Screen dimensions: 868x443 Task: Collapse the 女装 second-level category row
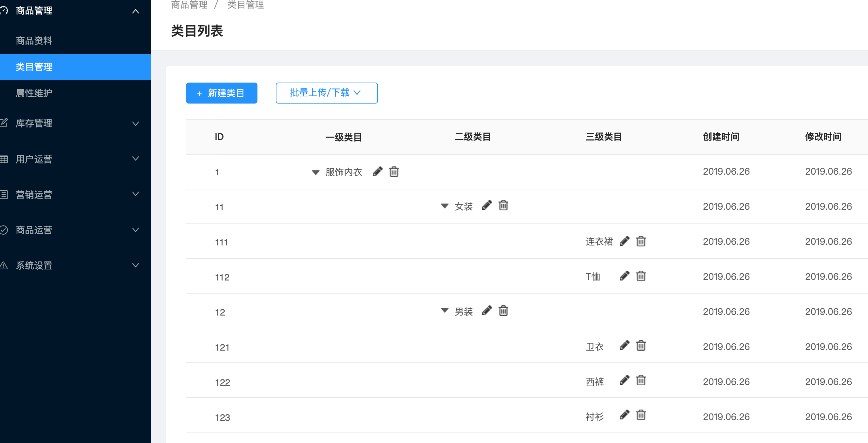coord(445,206)
